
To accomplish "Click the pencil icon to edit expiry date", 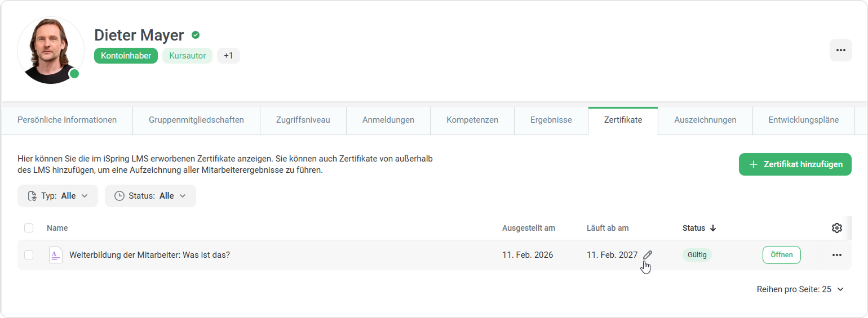I will [648, 255].
